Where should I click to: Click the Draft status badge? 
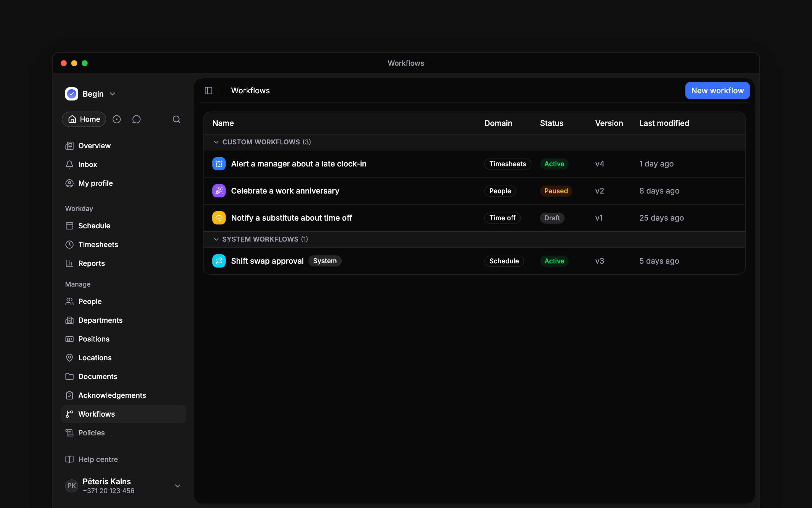tap(552, 218)
